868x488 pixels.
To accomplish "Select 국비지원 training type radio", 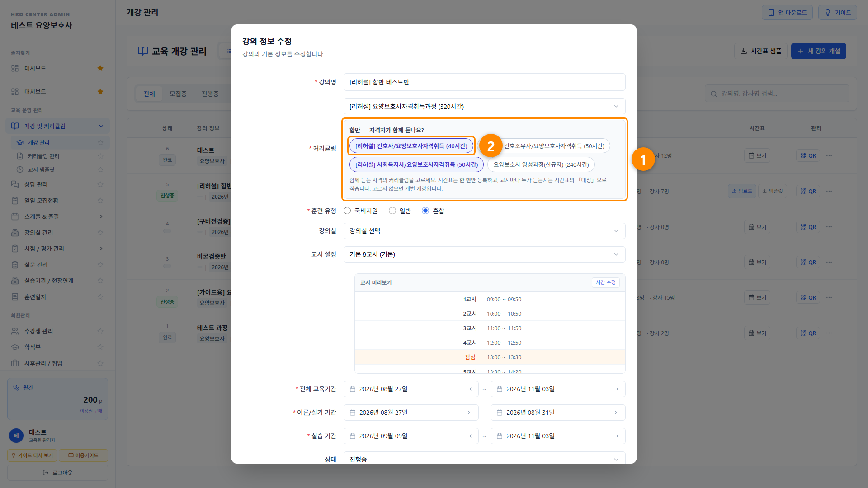I will (347, 211).
